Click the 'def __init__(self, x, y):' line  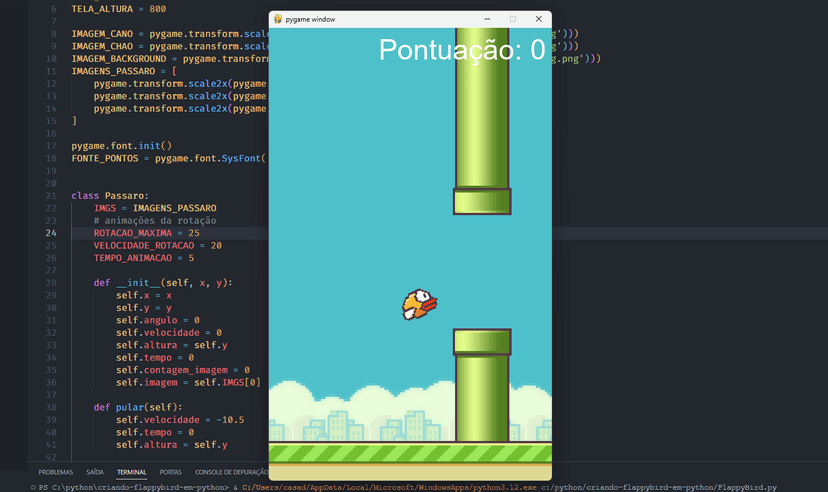(163, 283)
